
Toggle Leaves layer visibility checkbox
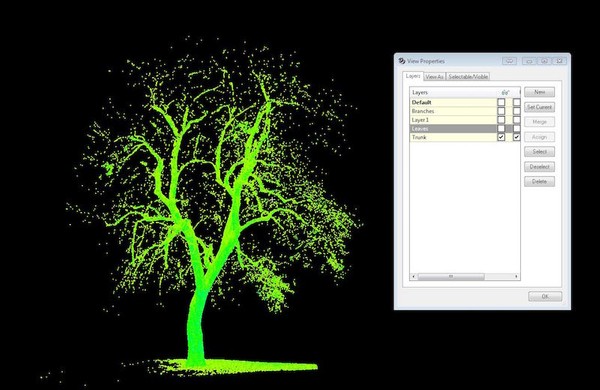tap(501, 129)
